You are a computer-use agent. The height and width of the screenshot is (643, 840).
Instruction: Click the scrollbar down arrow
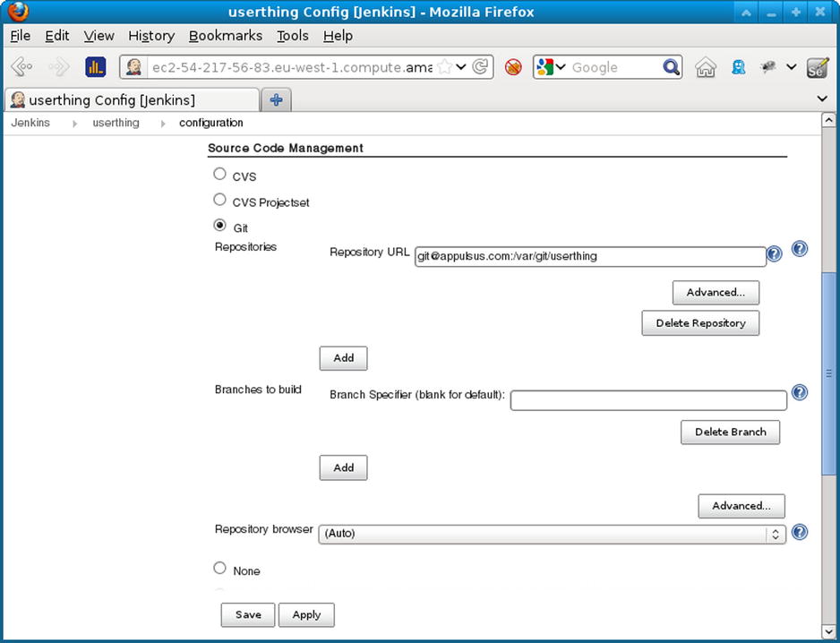click(x=828, y=631)
